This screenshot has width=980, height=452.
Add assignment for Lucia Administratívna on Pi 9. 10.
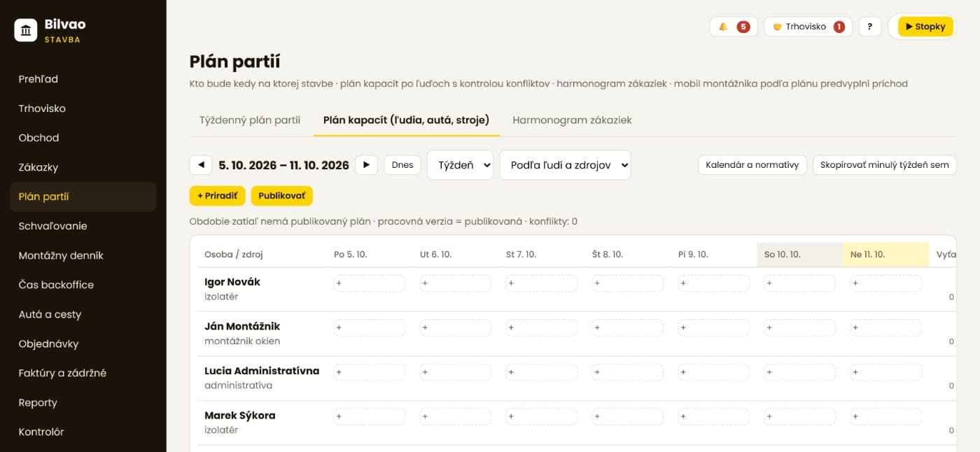(714, 372)
